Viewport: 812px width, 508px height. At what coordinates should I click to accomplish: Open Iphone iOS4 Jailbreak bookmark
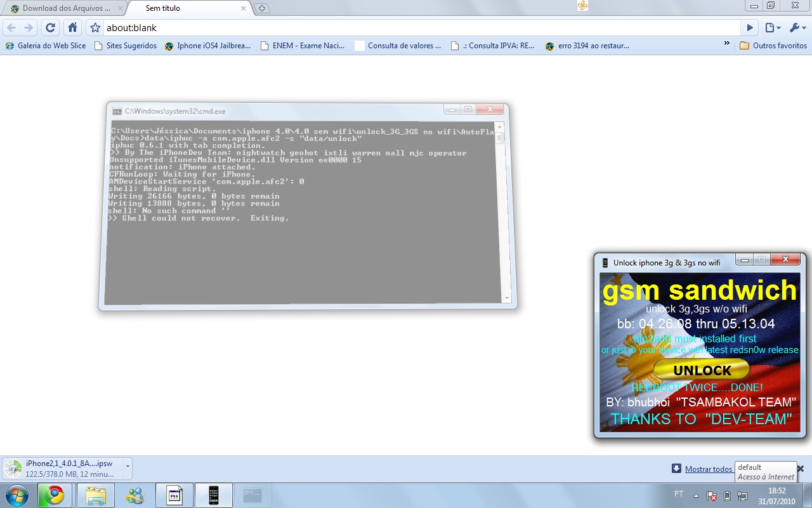(207, 46)
